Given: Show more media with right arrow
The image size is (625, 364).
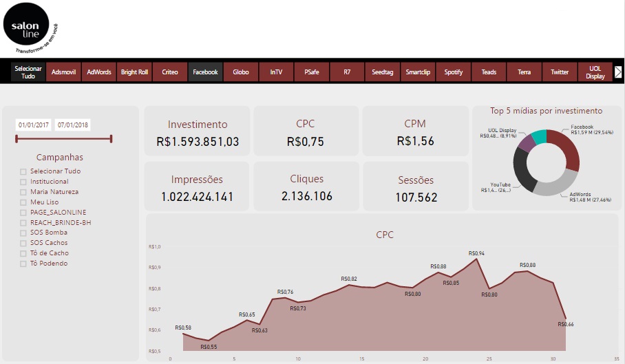Looking at the screenshot, I should 618,72.
